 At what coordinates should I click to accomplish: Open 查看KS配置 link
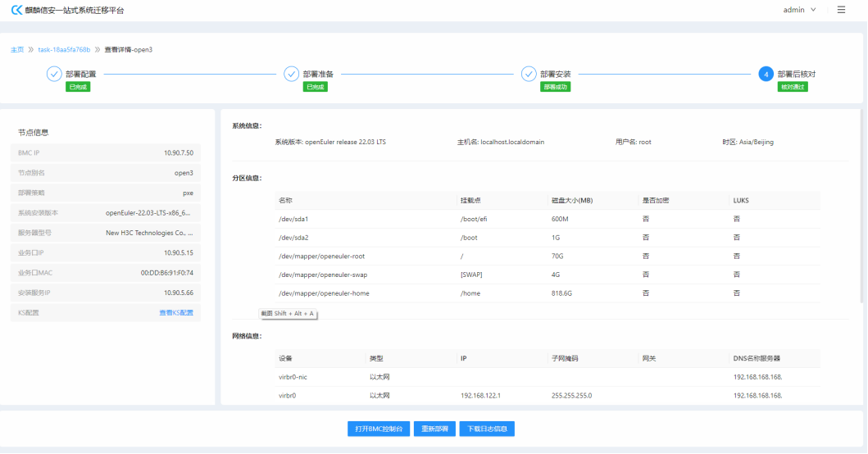click(x=175, y=312)
